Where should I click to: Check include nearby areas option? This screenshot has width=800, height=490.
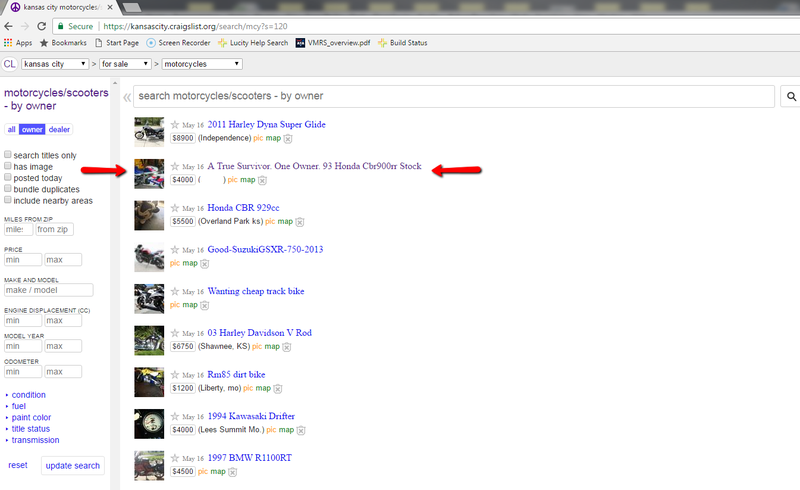[x=8, y=200]
